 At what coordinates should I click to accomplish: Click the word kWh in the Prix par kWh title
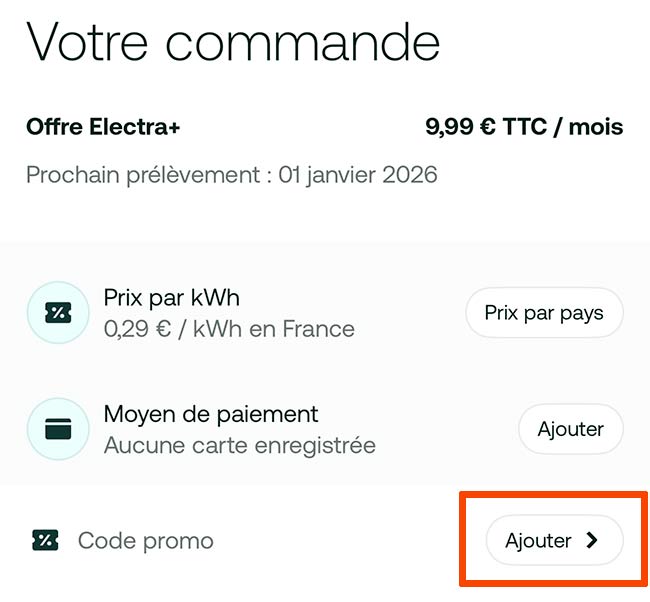tap(215, 298)
